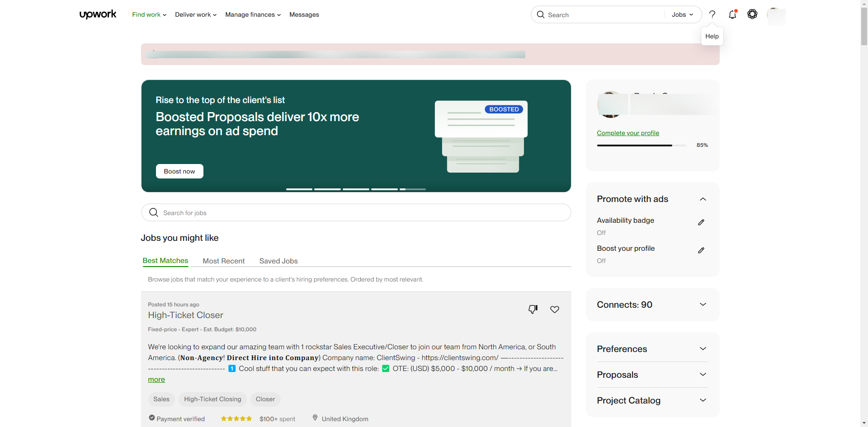Screen dimensions: 868x427
Task: Save the High-Ticket Closer job with heart
Action: (x=555, y=309)
